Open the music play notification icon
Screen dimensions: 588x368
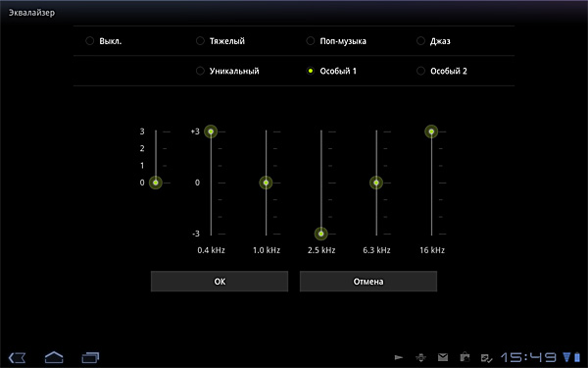point(399,357)
